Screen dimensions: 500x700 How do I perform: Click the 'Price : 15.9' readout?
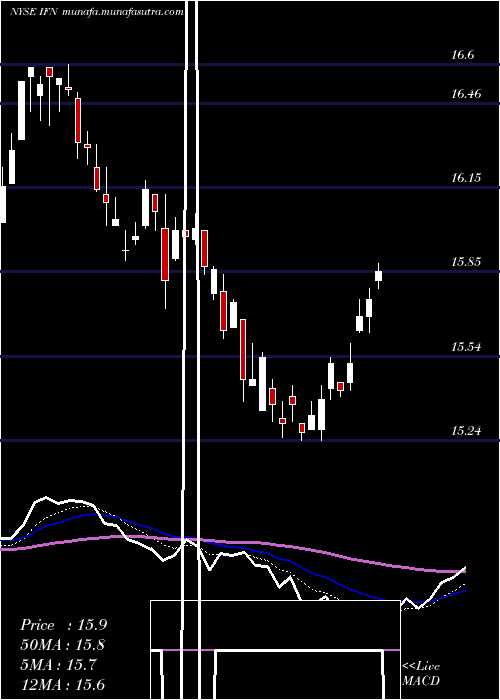pyautogui.click(x=63, y=625)
